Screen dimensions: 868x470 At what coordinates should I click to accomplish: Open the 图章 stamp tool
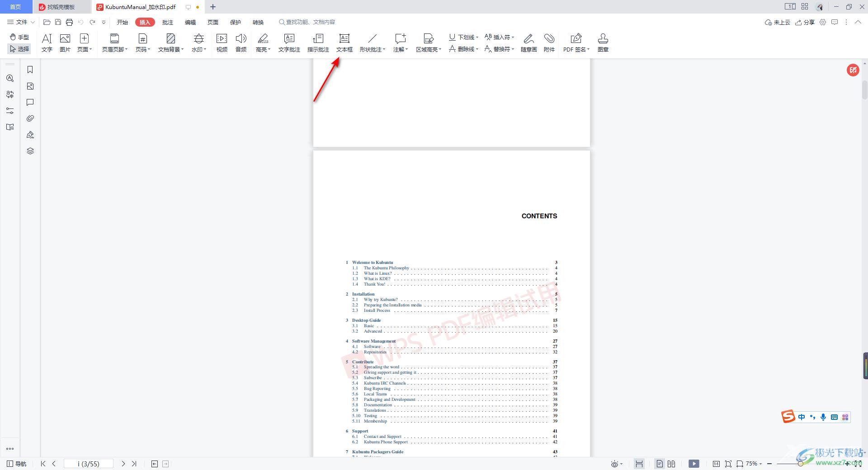pyautogui.click(x=603, y=43)
